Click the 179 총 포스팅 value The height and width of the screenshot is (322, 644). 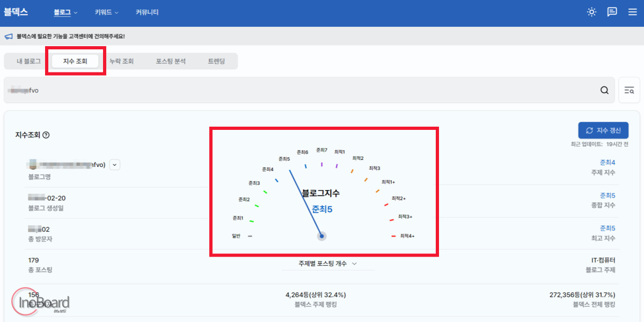[33, 260]
